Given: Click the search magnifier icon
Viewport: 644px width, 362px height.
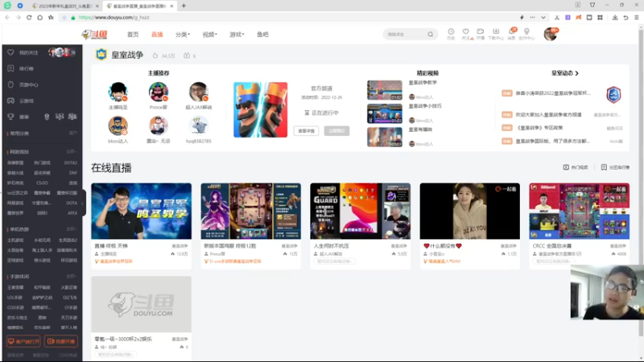Looking at the screenshot, I should click(x=430, y=35).
